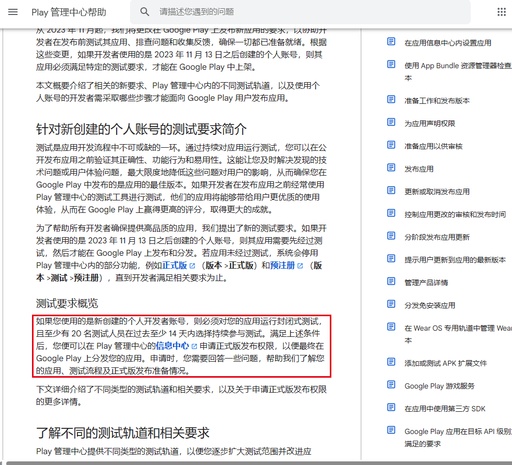The height and width of the screenshot is (465, 512).
Task: Click subheading 测试要求概览
Action: point(67,303)
